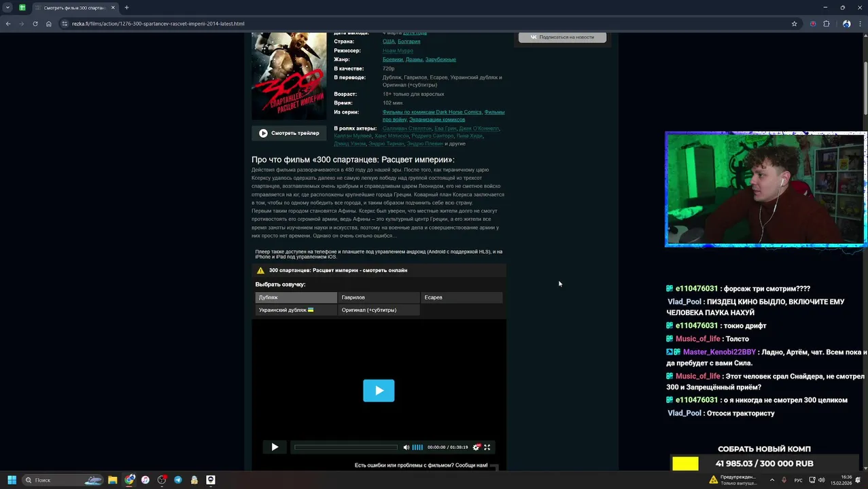This screenshot has width=868, height=489.
Task: Open the new tab with plus button
Action: click(x=126, y=7)
